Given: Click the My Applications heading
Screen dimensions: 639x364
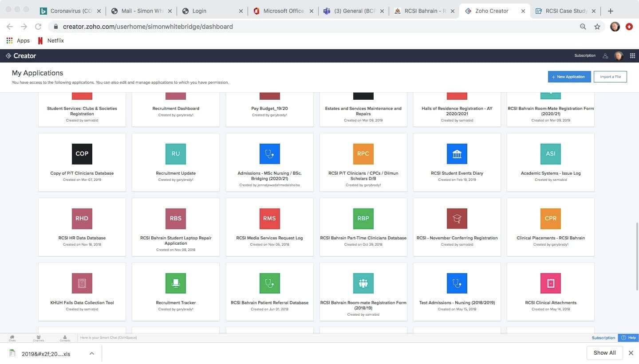Looking at the screenshot, I should [37, 73].
